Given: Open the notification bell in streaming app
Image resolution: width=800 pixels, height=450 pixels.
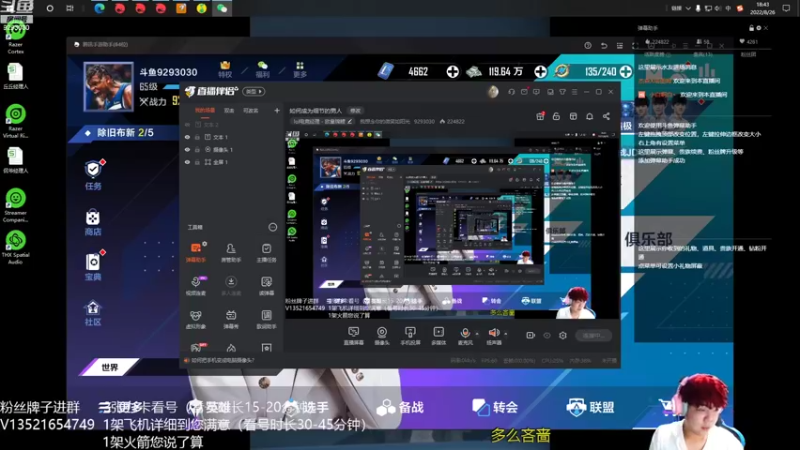Looking at the screenshot, I should tap(589, 116).
